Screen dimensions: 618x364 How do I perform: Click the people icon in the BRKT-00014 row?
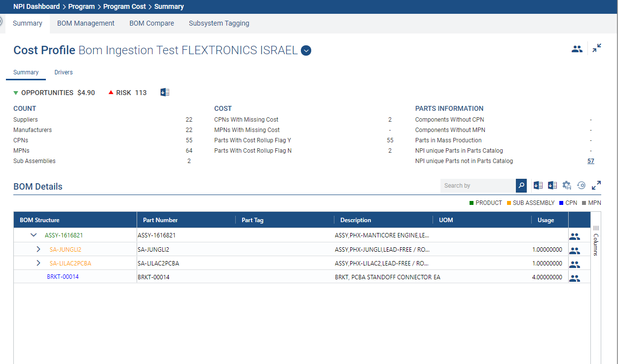[x=574, y=278]
